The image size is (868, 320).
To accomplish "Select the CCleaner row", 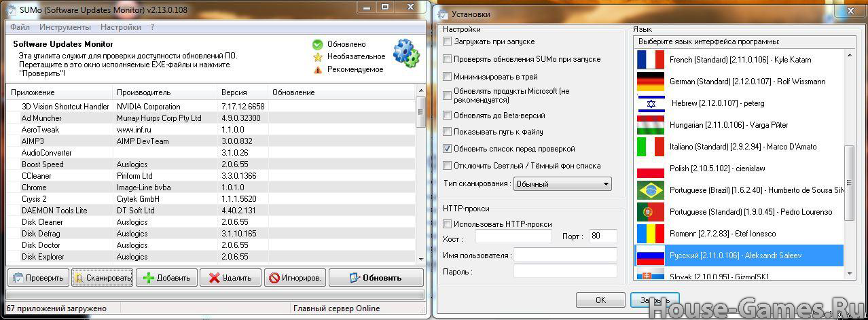I will pos(211,176).
